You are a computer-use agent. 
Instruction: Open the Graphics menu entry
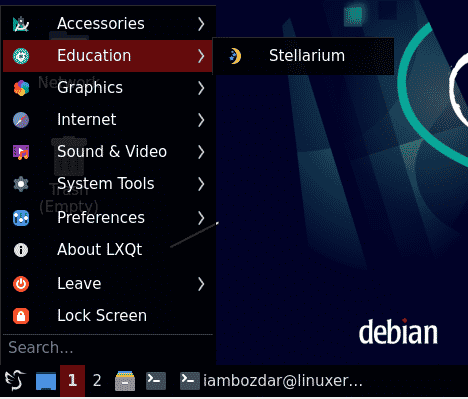click(108, 88)
